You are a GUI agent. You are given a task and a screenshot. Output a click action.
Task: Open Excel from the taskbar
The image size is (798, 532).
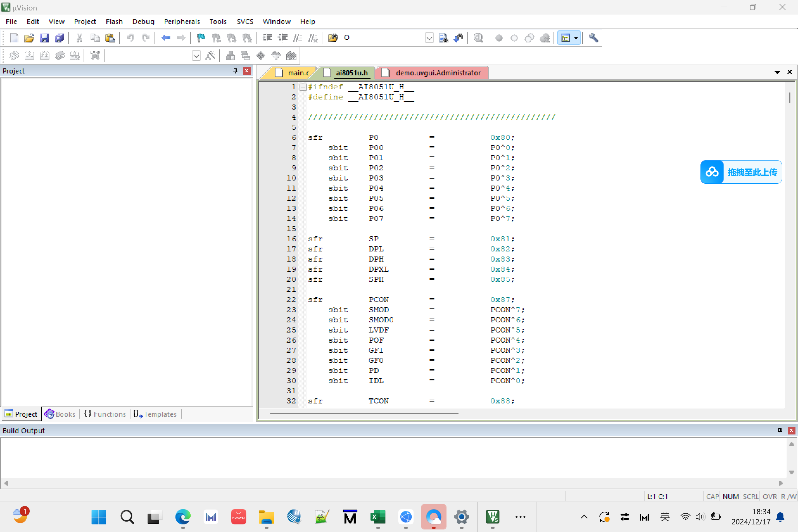(378, 517)
